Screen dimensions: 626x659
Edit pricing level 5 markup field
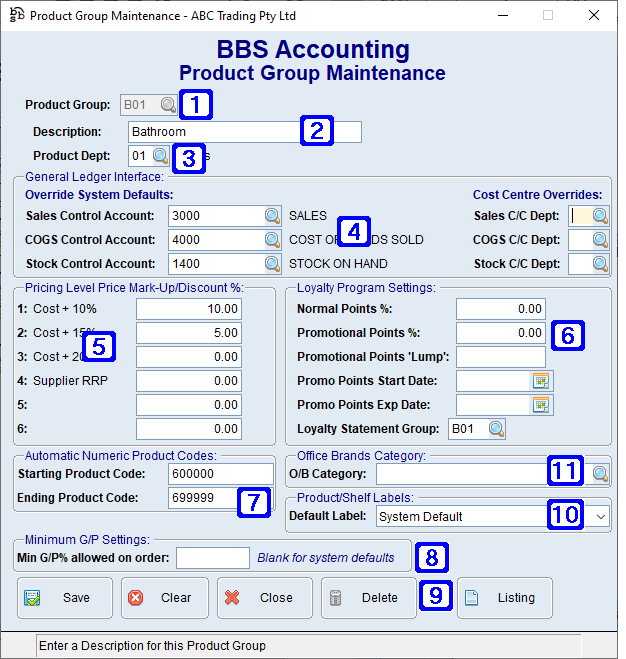click(x=189, y=405)
